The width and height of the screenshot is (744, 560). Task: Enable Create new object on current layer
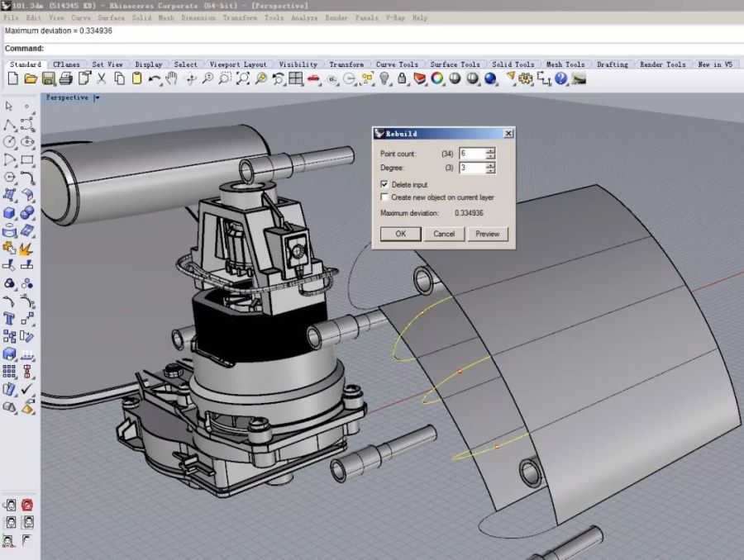tap(384, 197)
